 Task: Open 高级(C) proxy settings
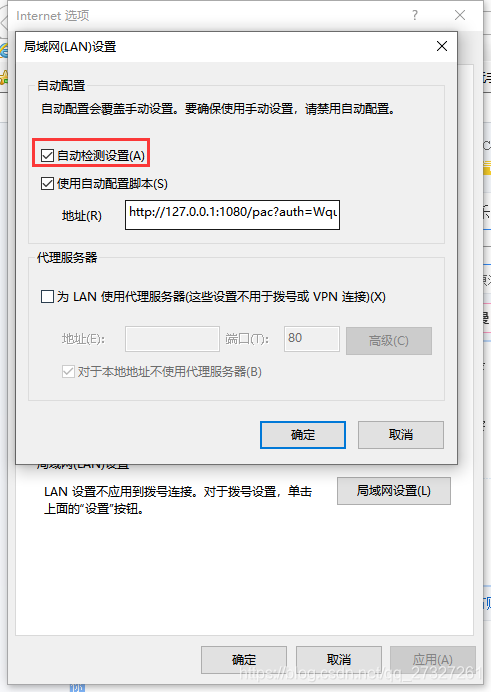pos(389,341)
